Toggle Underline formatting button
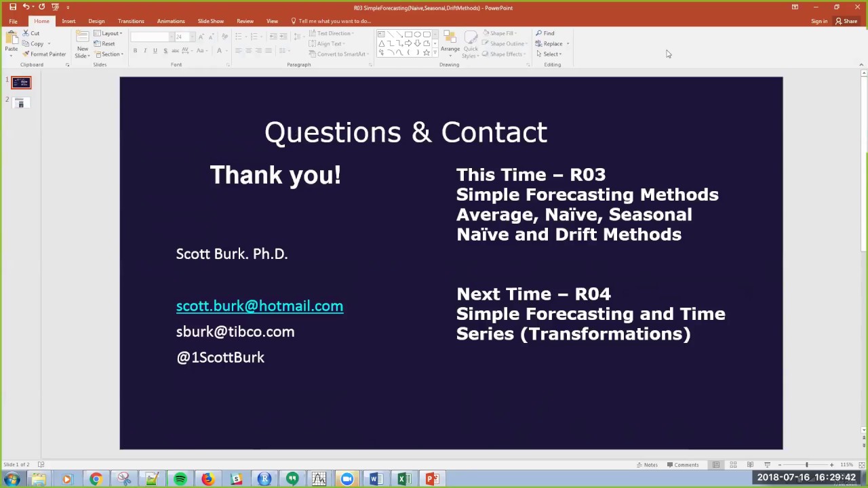Viewport: 868px width, 488px height. click(x=155, y=51)
